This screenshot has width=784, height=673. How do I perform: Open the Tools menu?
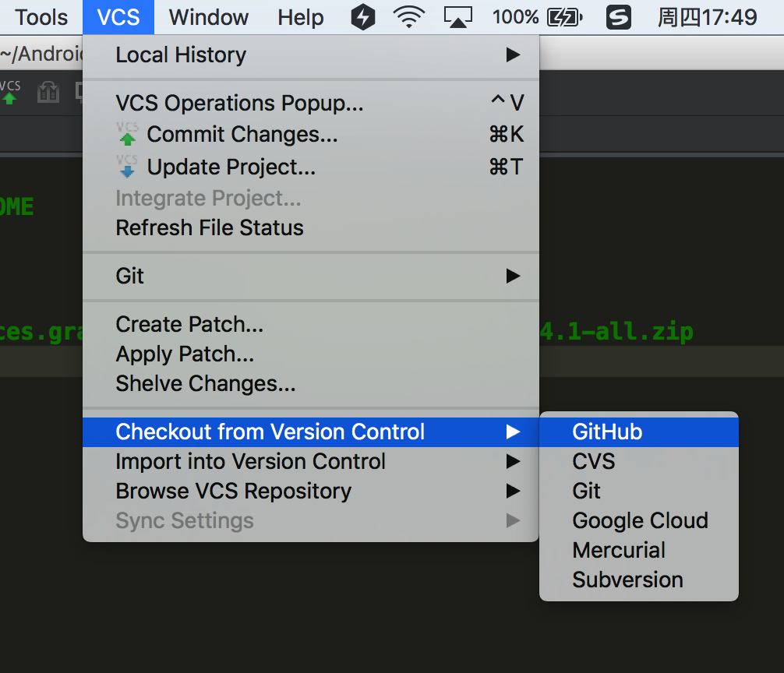(x=41, y=17)
